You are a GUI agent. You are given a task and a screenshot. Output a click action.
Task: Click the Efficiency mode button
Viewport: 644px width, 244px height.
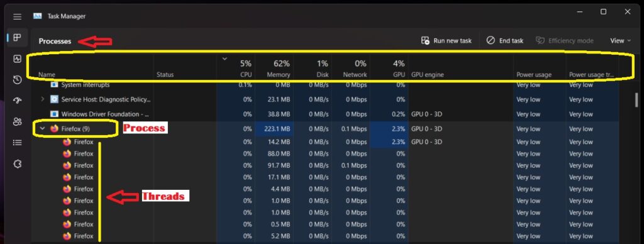tap(565, 41)
